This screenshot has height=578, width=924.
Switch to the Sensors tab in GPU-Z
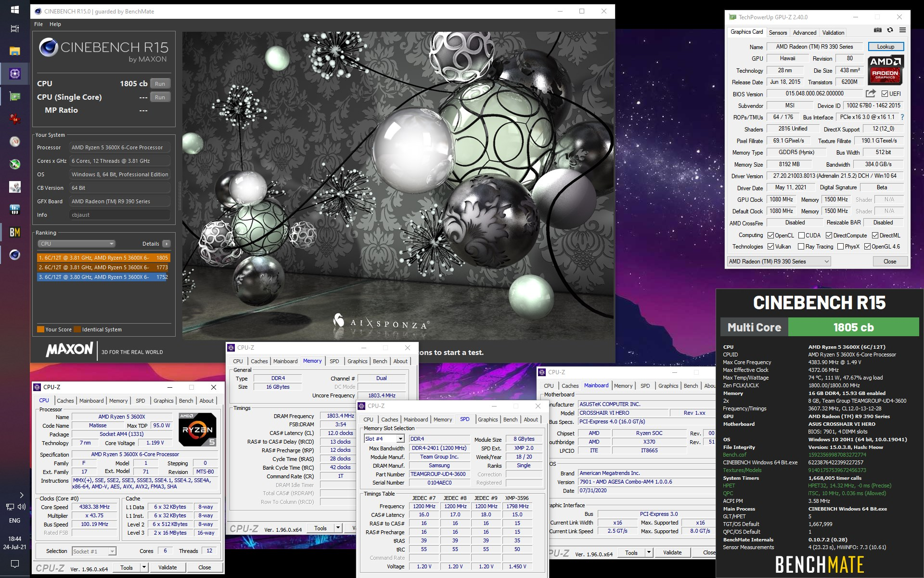click(778, 32)
